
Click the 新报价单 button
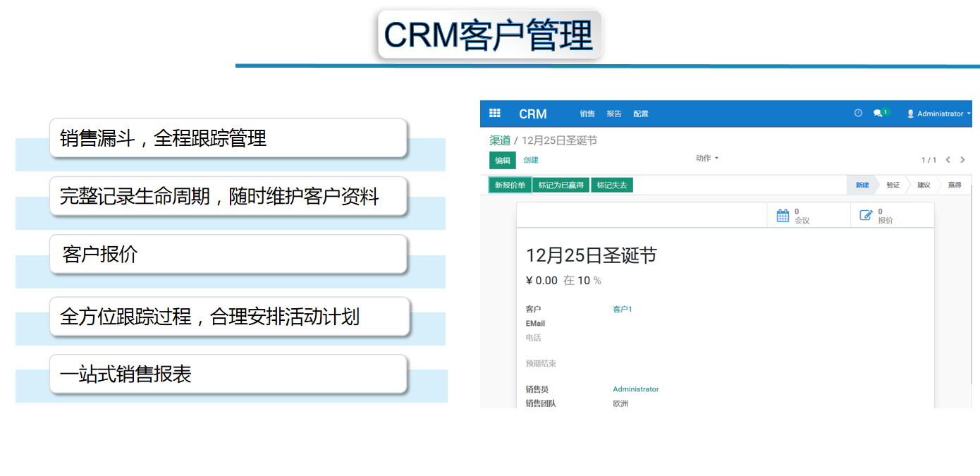[x=510, y=185]
